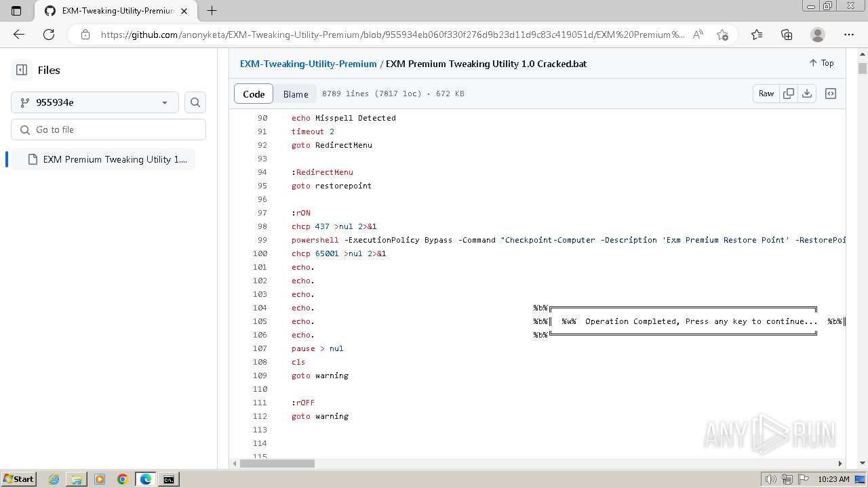
Task: Open the command prompt taskbar window
Action: coord(169,479)
